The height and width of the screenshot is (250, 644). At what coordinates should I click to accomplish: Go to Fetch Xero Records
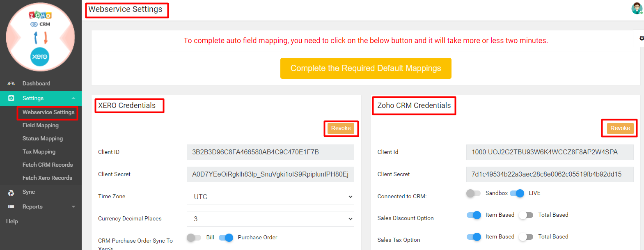47,178
